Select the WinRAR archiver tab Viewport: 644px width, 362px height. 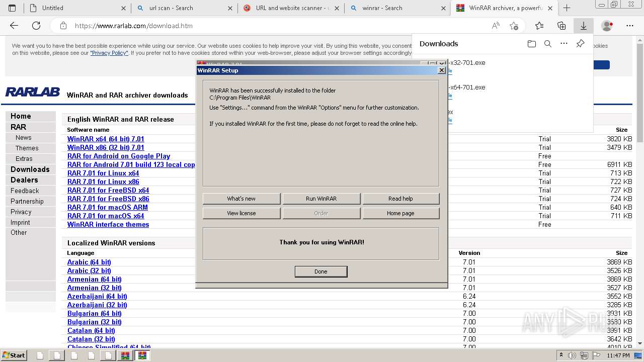(504, 8)
